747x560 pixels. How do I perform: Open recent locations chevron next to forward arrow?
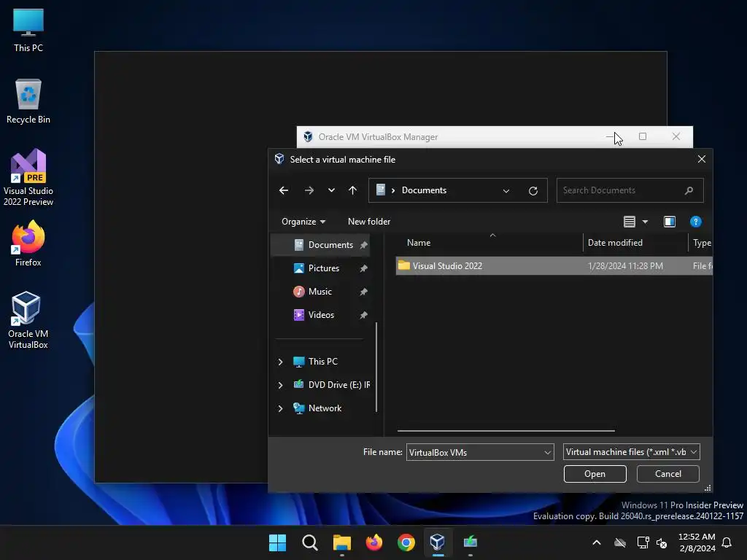point(331,190)
